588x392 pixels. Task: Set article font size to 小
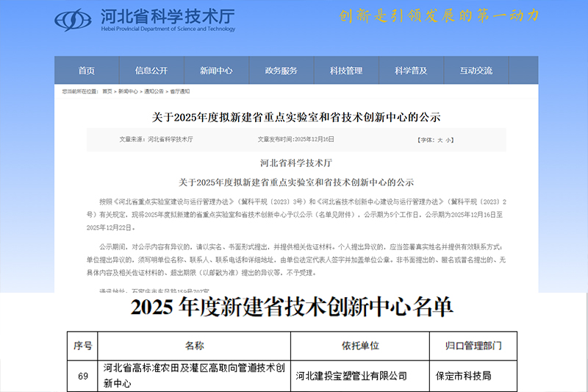(449, 139)
